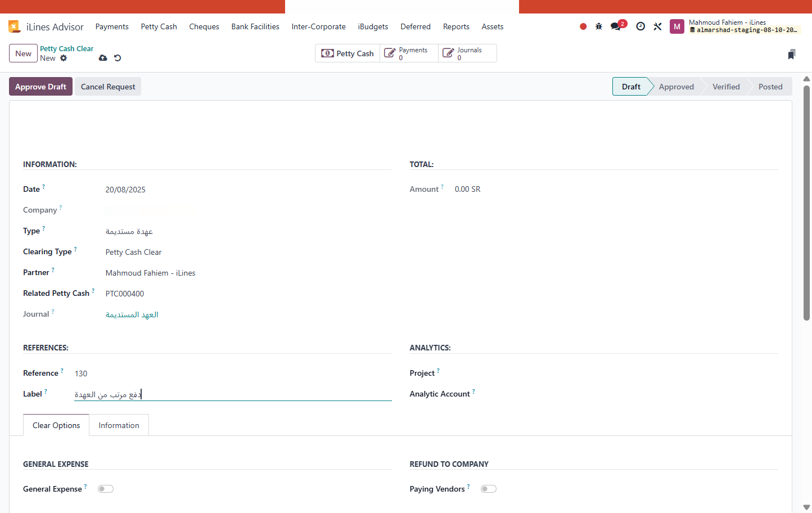Click the Amount help question mark
The height and width of the screenshot is (513, 812).
(x=442, y=186)
